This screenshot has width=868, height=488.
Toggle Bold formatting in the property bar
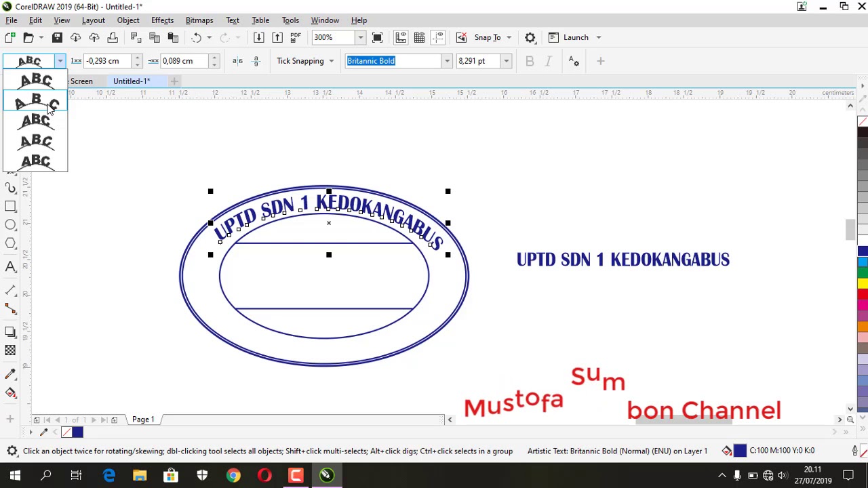click(530, 61)
